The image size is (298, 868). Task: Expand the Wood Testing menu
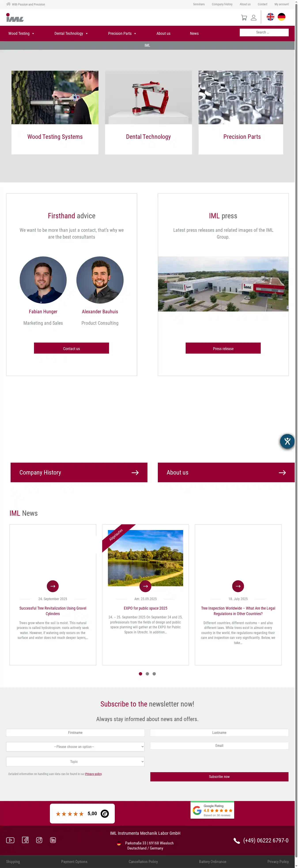tap(21, 33)
